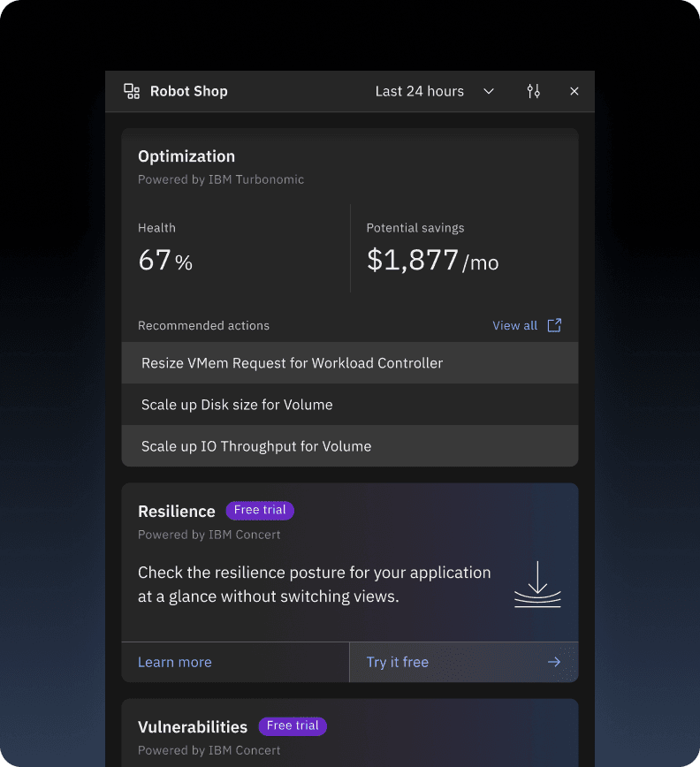Click the external link icon beside View all
Screen dimensions: 700x767
(x=554, y=325)
